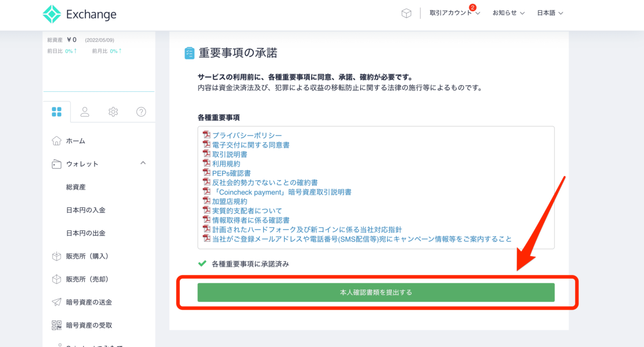Click PDF icon beside 計画されたハードフォーク及び新コインに係る当社対応指針
The image size is (644, 347).
[x=206, y=229]
